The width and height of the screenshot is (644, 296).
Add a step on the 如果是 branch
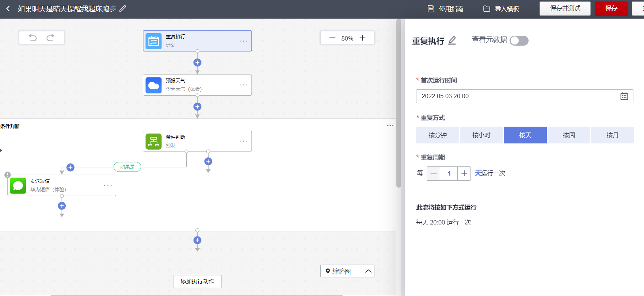(71, 167)
